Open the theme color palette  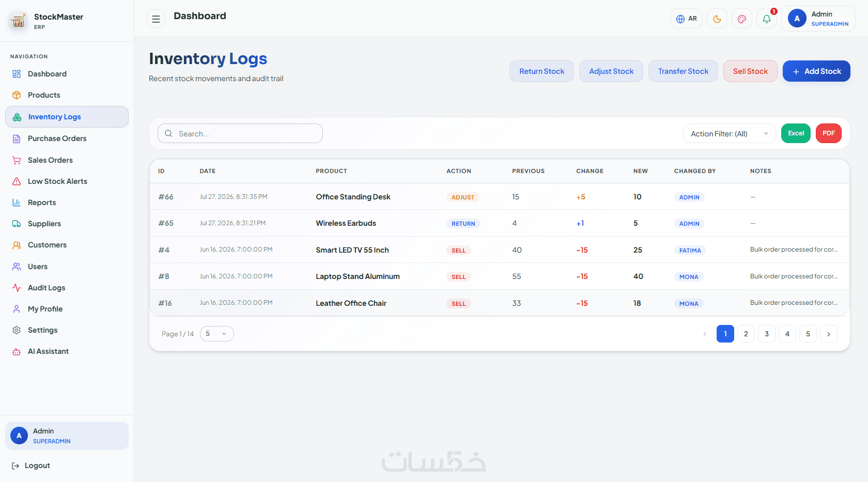(742, 19)
